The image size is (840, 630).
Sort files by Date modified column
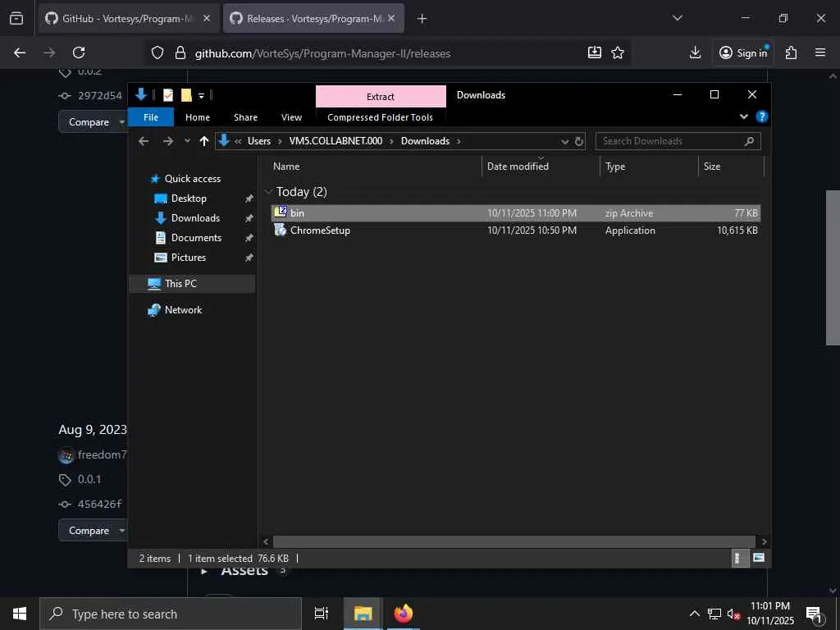[x=541, y=166]
